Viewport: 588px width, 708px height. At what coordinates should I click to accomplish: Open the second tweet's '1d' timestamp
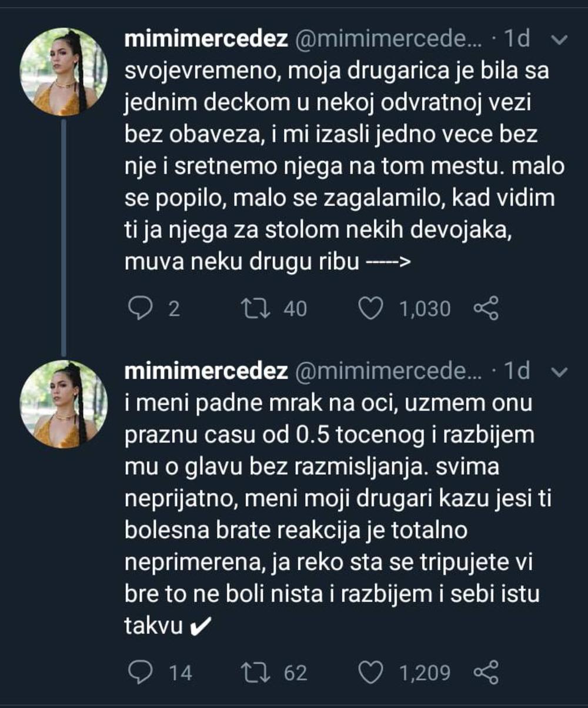[x=518, y=372]
